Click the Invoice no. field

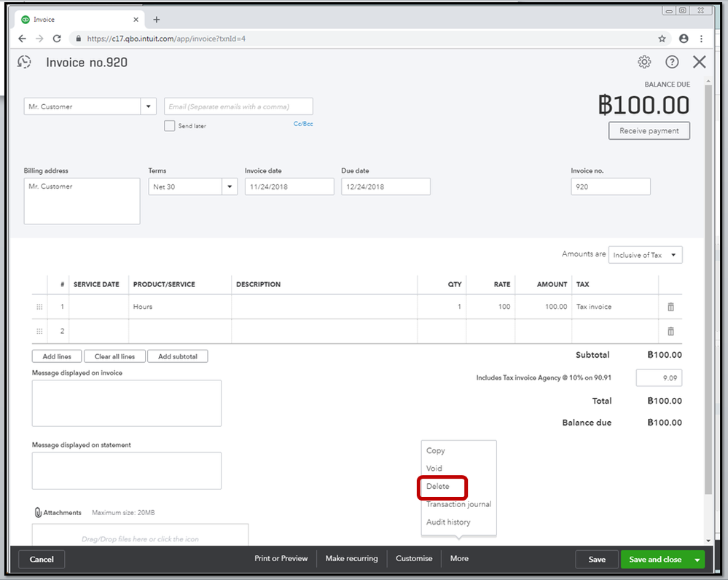tap(611, 187)
